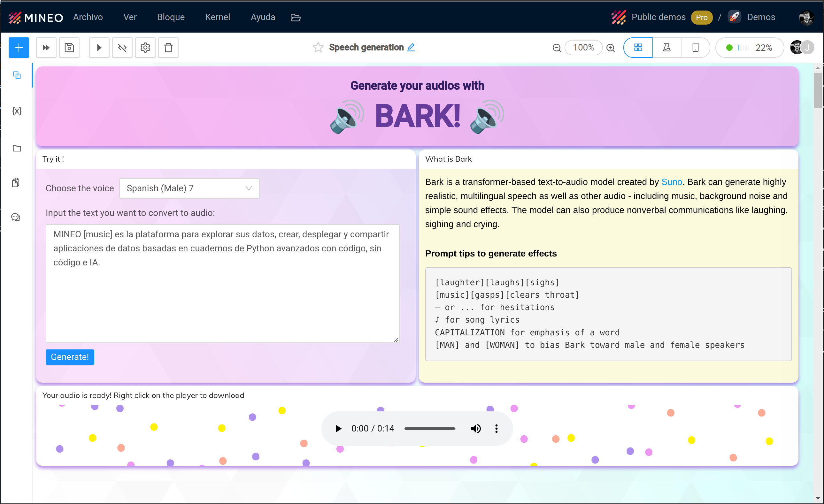This screenshot has height=504, width=824.
Task: Click the 'Your audio is ready!' message
Action: (x=143, y=395)
